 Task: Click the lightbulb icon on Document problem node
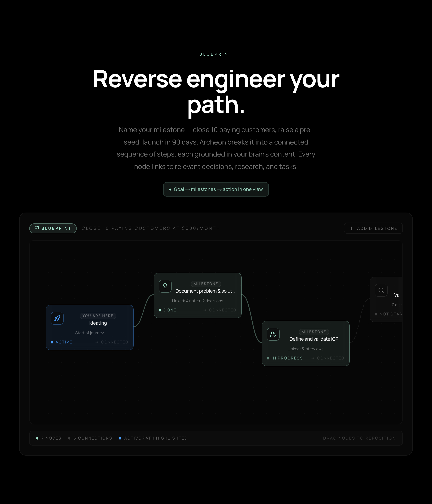coord(165,286)
